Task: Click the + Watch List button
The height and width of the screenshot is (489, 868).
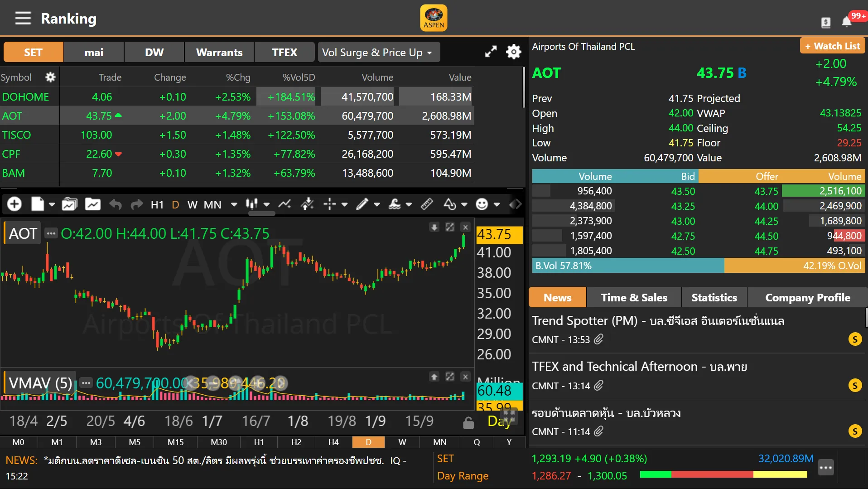Action: coord(832,46)
